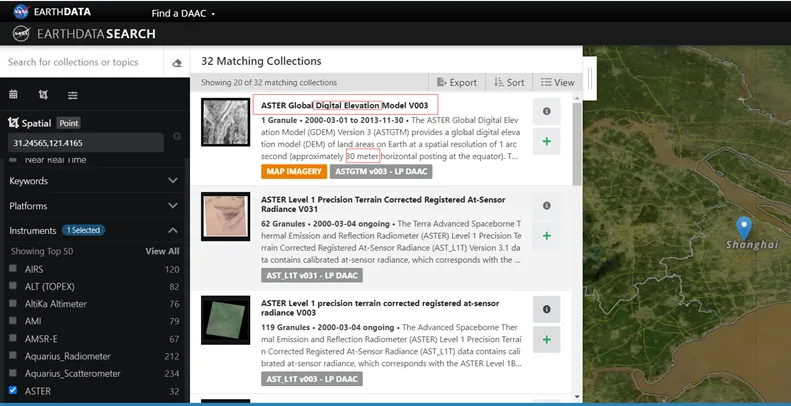Image resolution: width=791 pixels, height=406 pixels.
Task: Click the AST_L1T V003 green scene thumbnail
Action: 225,320
